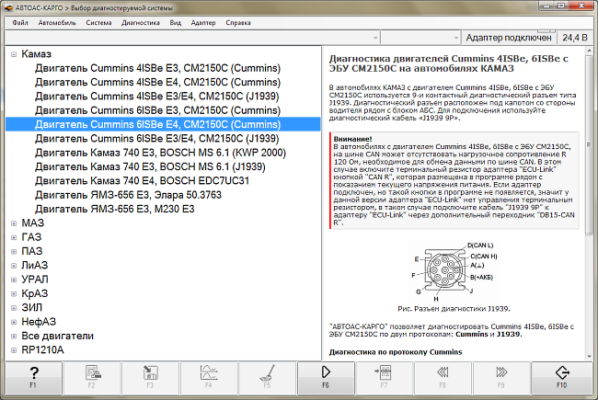Select Двигатель Cummins 6ISBe E3/E4, CM2150C (J1939)
The height and width of the screenshot is (400, 598).
pyautogui.click(x=157, y=138)
